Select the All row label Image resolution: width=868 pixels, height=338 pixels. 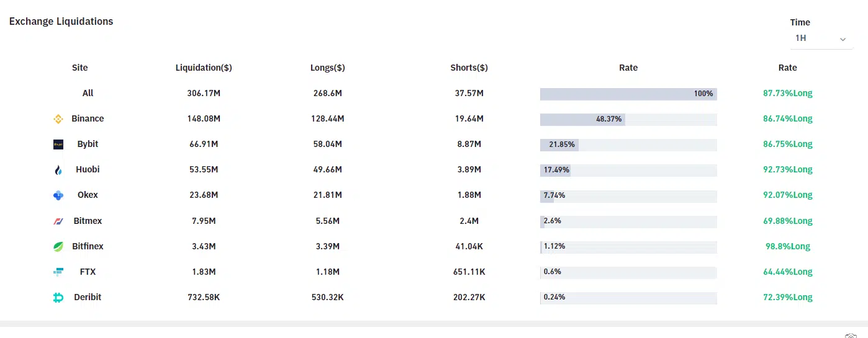[88, 93]
